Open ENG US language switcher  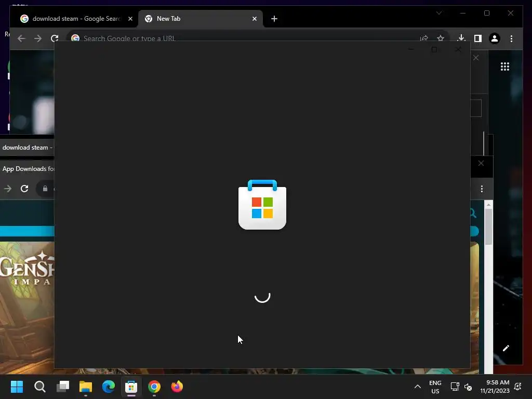[435, 387]
